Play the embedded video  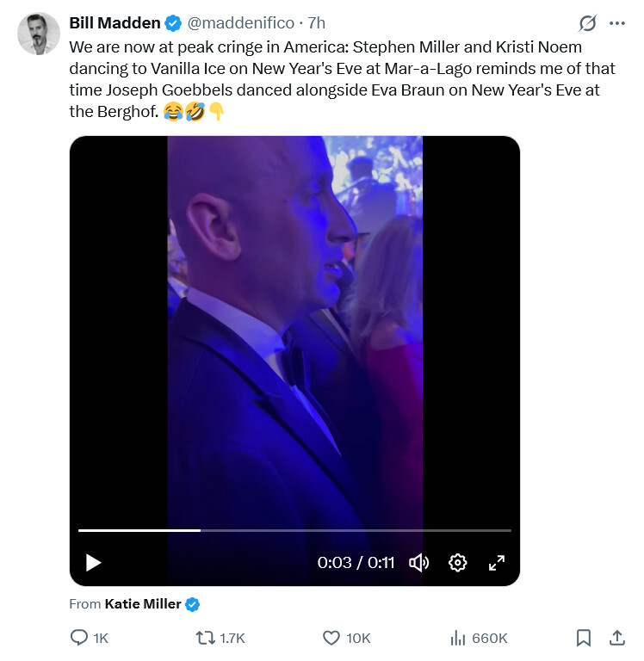pyautogui.click(x=94, y=563)
